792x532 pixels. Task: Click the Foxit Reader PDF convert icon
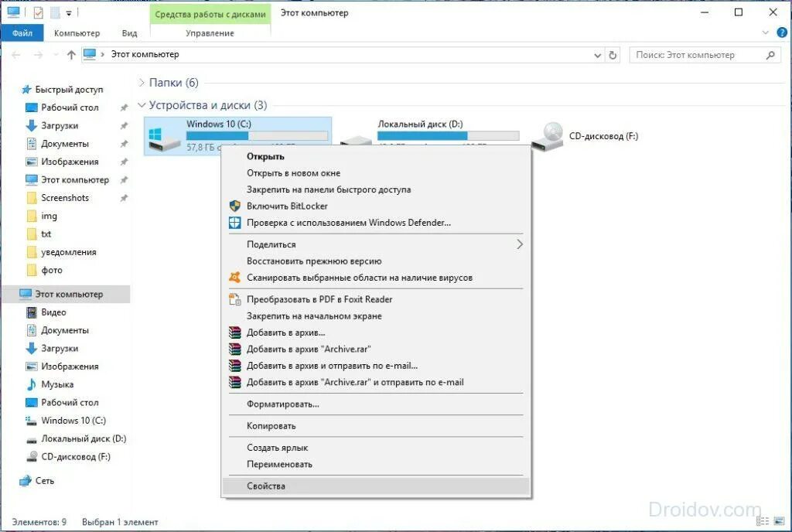235,299
